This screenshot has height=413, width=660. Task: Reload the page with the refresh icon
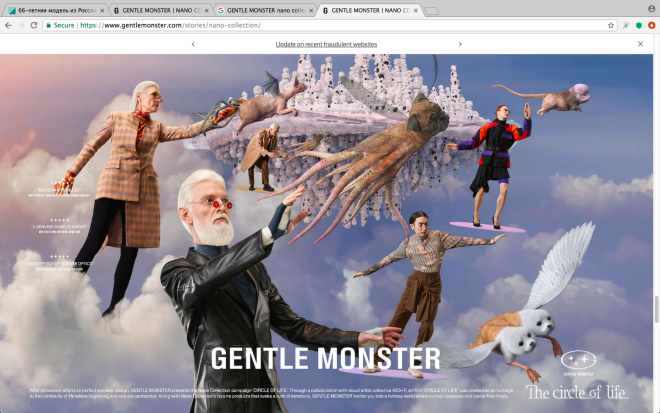(34, 25)
